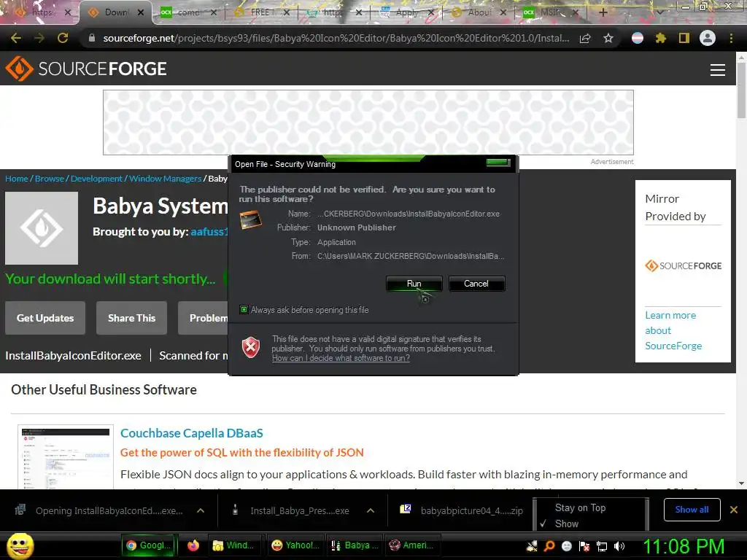Viewport: 747px width, 560px height.
Task: Switch to the MSIN OCX tab
Action: coord(550,12)
